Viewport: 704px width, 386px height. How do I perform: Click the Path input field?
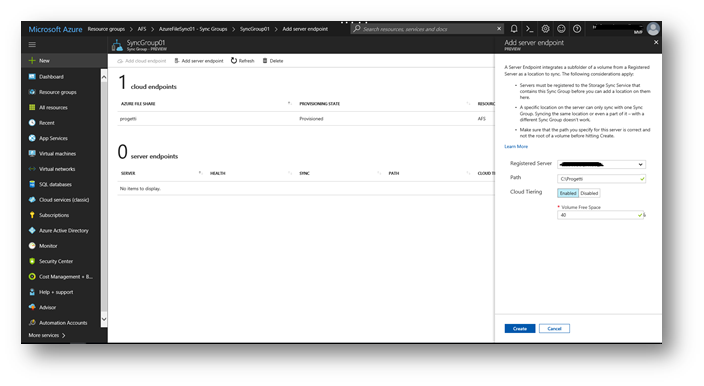(x=601, y=179)
